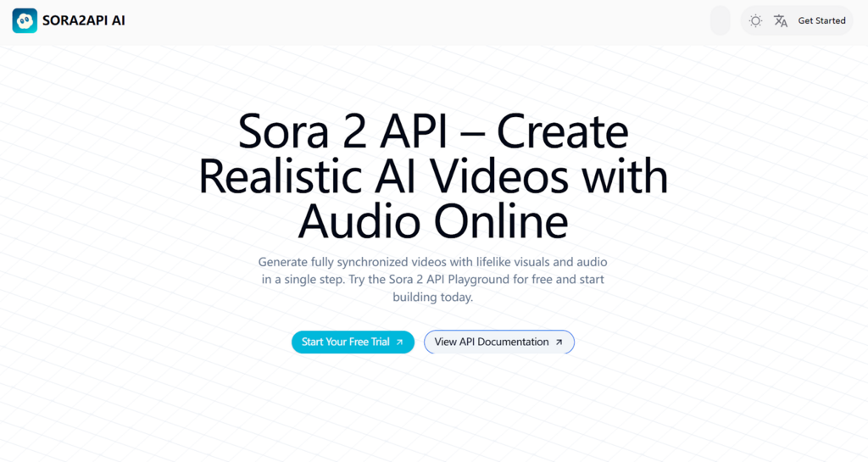Click the empty rounded placeholder in the header
This screenshot has width=868, height=462.
click(720, 20)
